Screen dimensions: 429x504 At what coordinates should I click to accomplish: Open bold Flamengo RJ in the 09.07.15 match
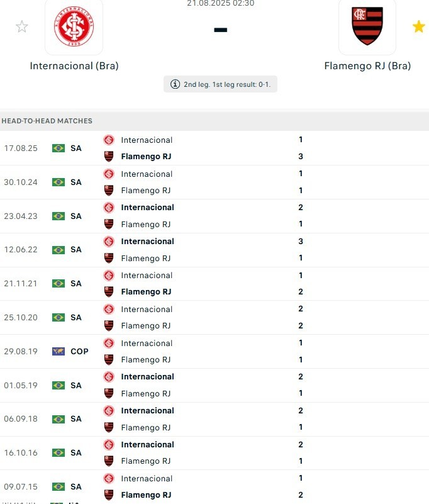(146, 495)
